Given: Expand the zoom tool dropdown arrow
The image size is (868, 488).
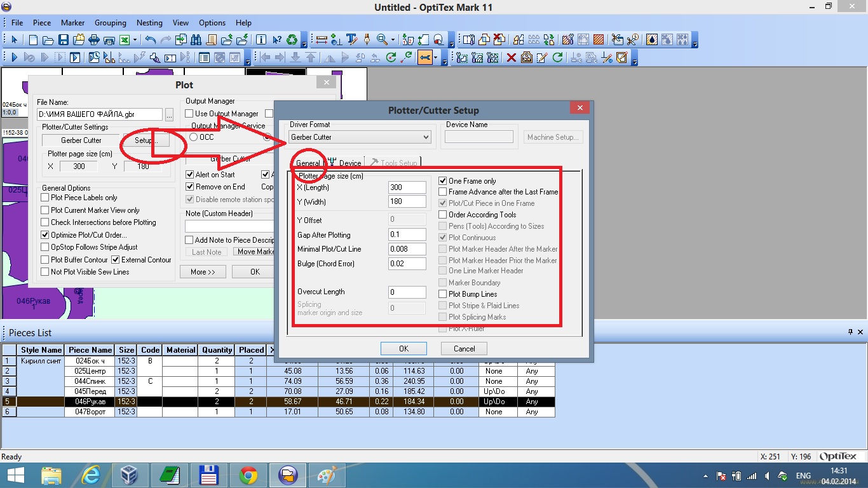Looking at the screenshot, I should 393,40.
